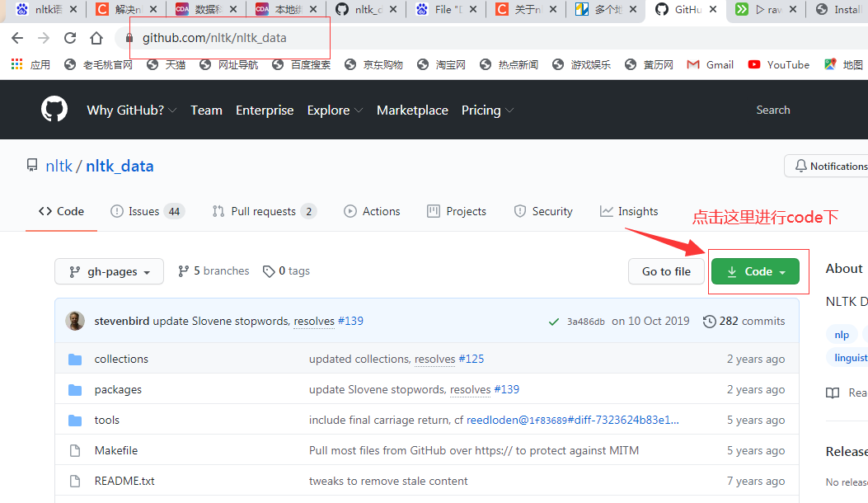The image size is (868, 503).
Task: Open issue #139 in latest commit message
Action: [350, 322]
